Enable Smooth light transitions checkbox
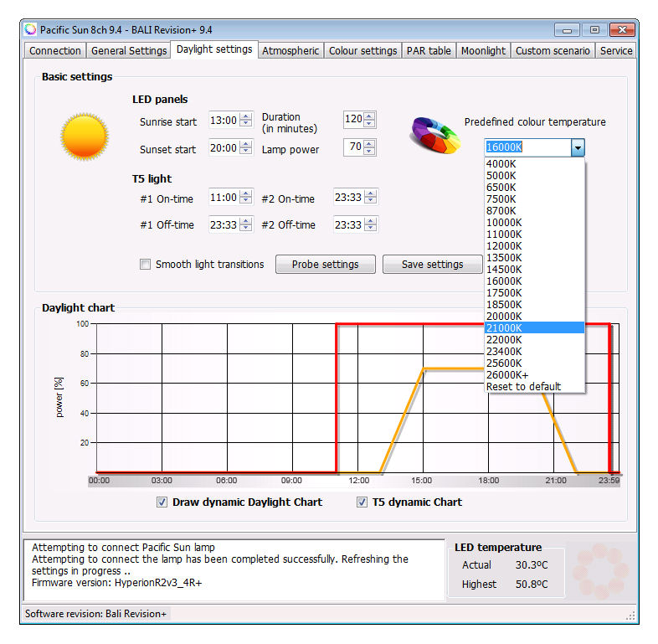The width and height of the screenshot is (658, 644). (x=146, y=265)
